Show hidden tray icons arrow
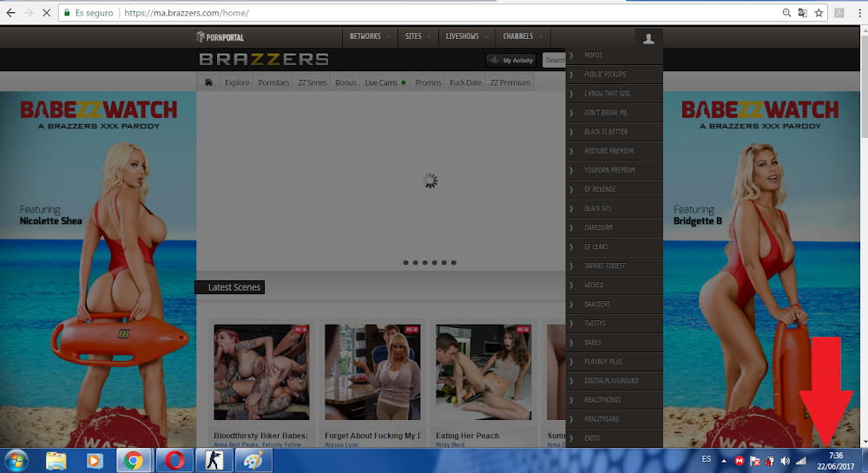The width and height of the screenshot is (868, 473). pos(724,460)
